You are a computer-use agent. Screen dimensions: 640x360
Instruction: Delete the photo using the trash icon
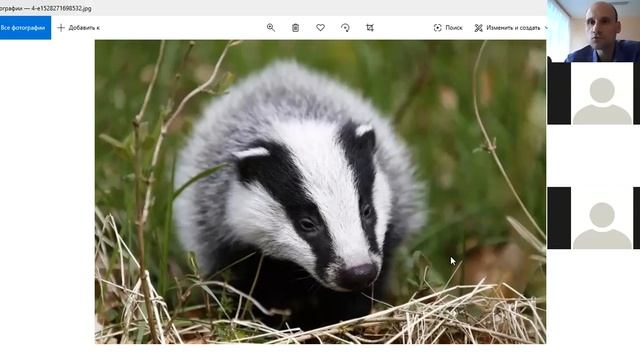pos(296,28)
